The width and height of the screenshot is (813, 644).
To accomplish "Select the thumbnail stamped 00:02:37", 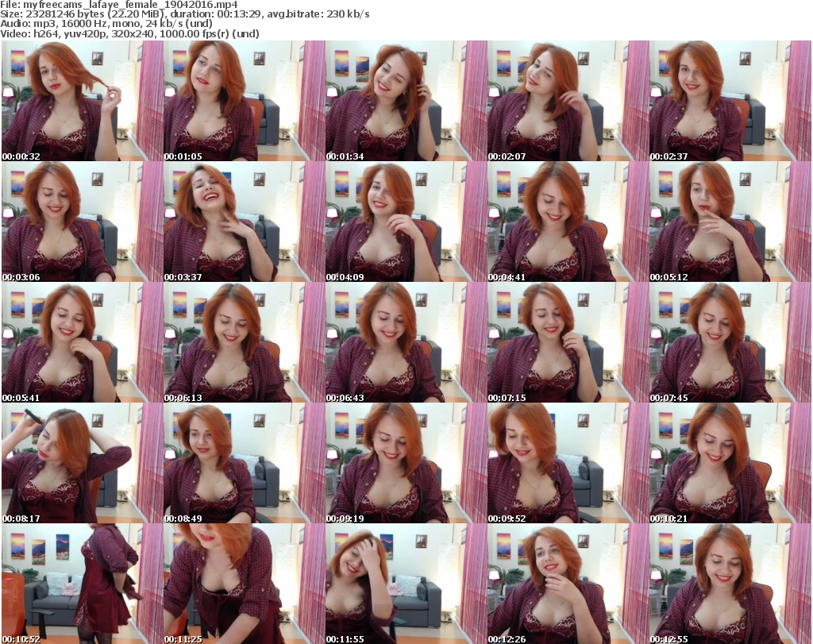I will pos(730,101).
